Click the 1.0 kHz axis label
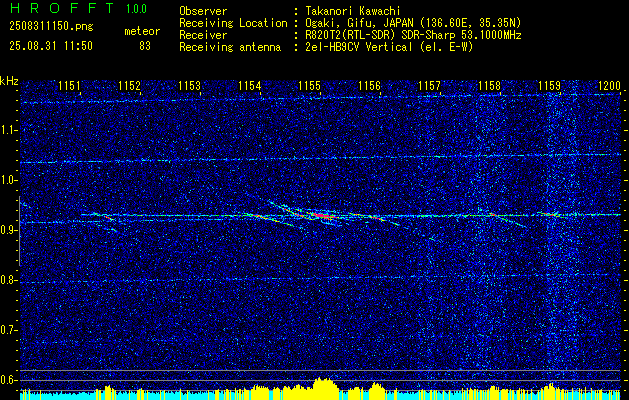 tap(7, 181)
